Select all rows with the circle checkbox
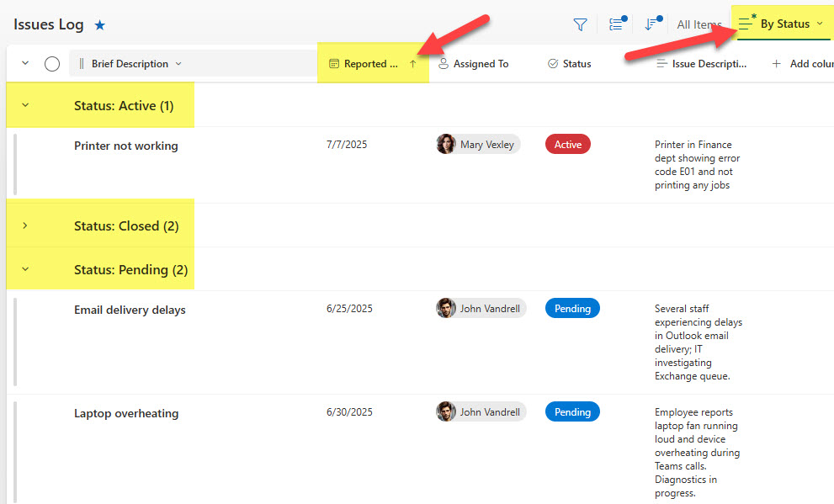 point(51,63)
